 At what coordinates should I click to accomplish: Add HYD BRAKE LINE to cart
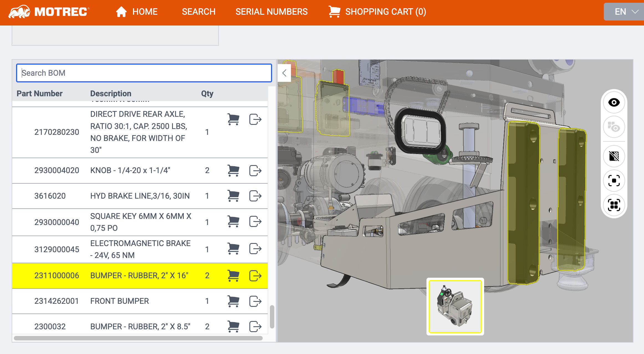(233, 196)
